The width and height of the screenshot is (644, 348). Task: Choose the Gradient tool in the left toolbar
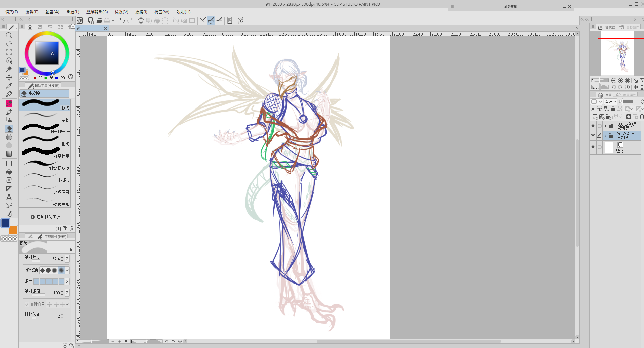tap(9, 154)
